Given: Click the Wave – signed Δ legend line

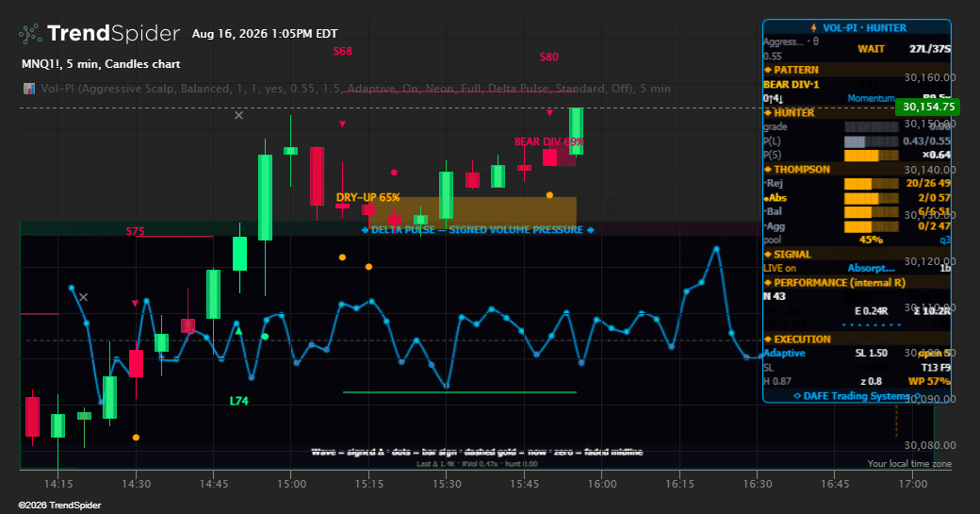Looking at the screenshot, I should (x=477, y=452).
